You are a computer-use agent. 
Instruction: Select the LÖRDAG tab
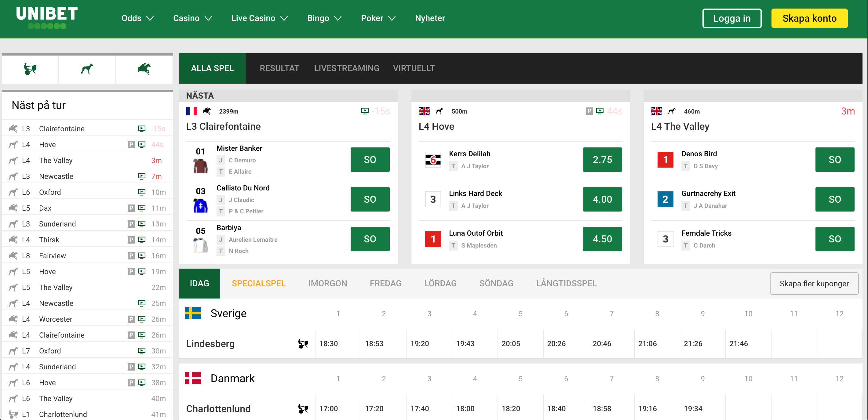click(x=440, y=284)
